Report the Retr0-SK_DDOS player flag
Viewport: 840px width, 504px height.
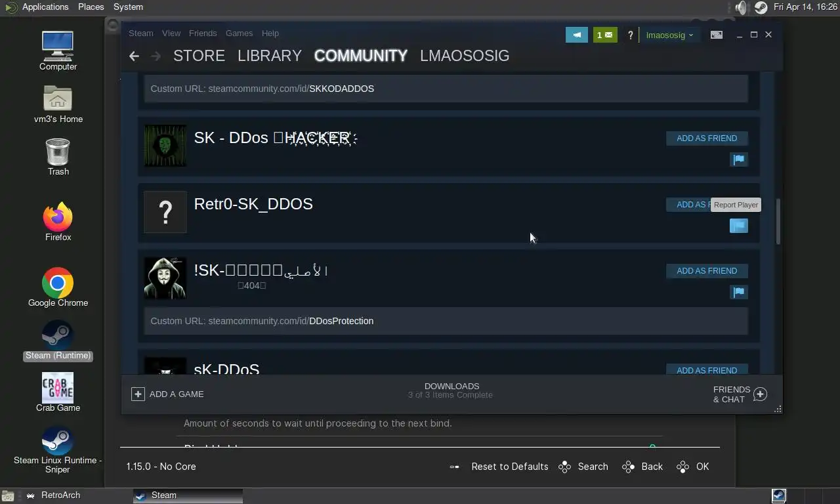tap(739, 226)
